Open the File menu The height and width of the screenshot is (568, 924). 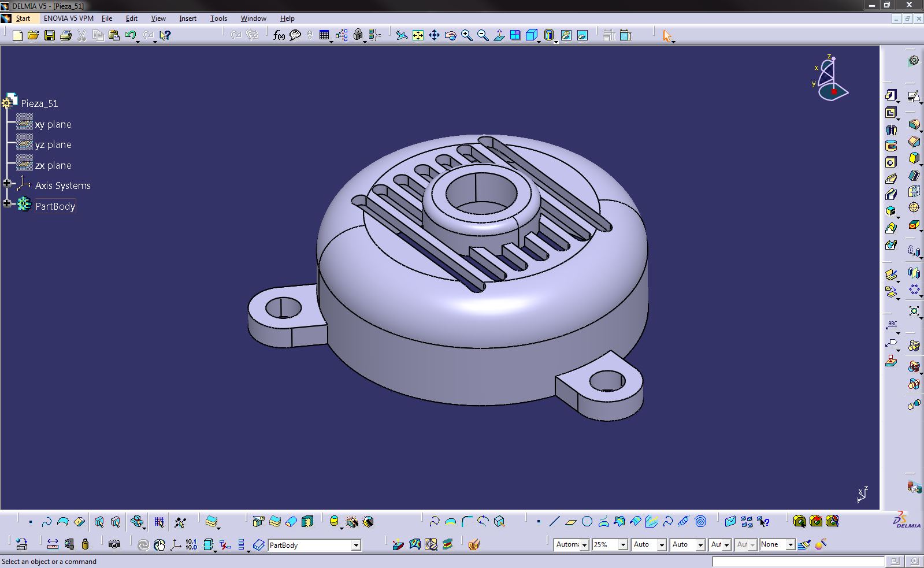(x=107, y=18)
